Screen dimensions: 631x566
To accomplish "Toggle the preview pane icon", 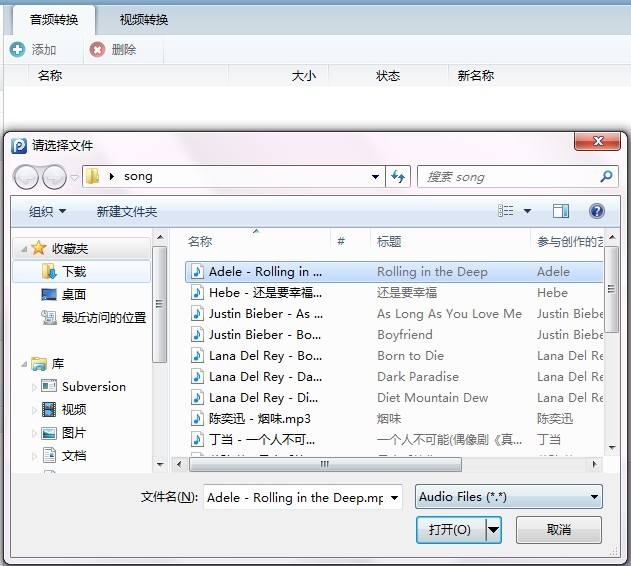I will coord(561,211).
